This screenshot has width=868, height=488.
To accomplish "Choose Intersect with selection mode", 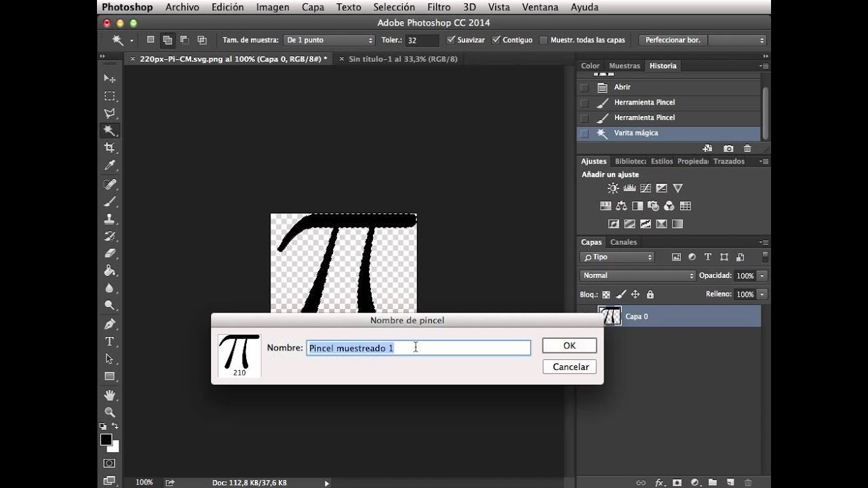I will coord(202,40).
